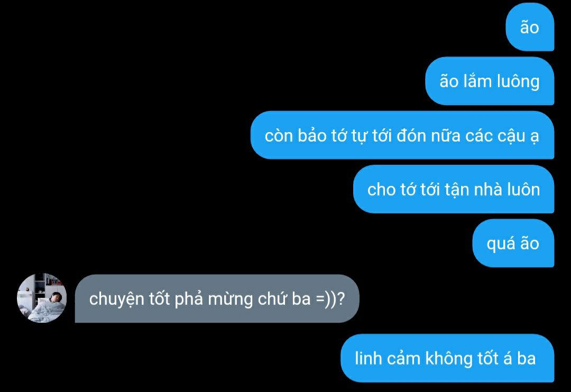Click the gray 'chuyện tốt phả mừng chứ ba =))?' message
Viewport: 571px width, 392px height.
[x=217, y=298]
